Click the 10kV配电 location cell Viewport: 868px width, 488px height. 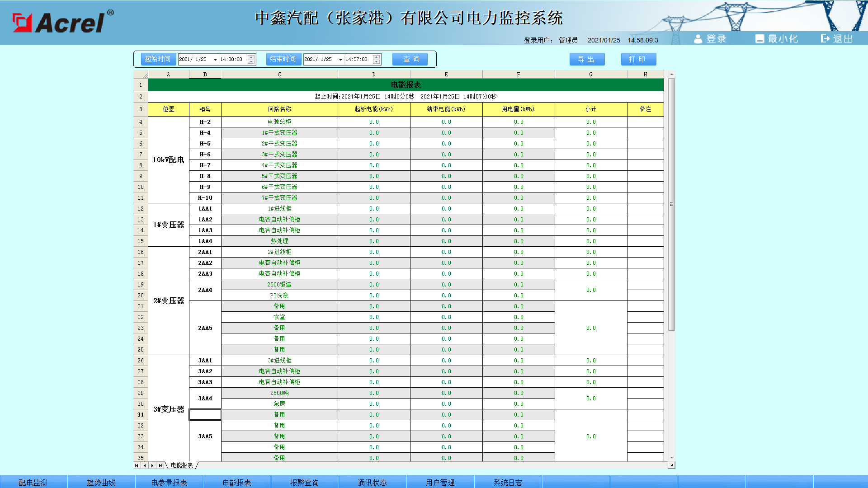(169, 160)
